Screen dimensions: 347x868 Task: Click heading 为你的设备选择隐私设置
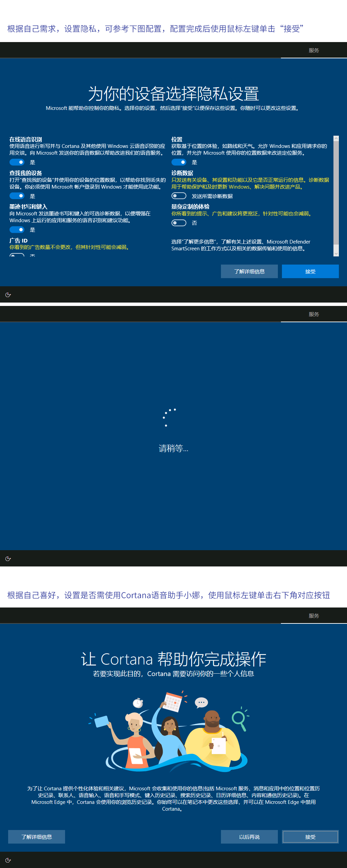173,94
